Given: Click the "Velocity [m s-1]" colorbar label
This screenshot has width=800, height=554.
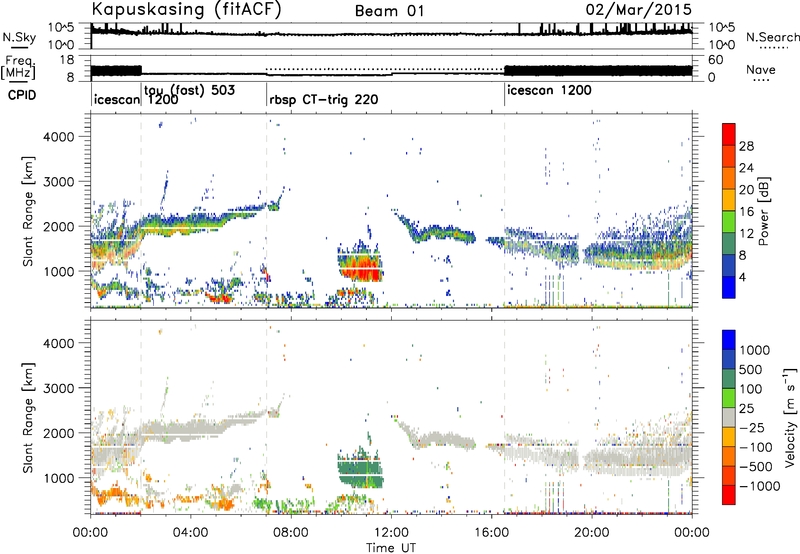Looking at the screenshot, I should 790,417.
